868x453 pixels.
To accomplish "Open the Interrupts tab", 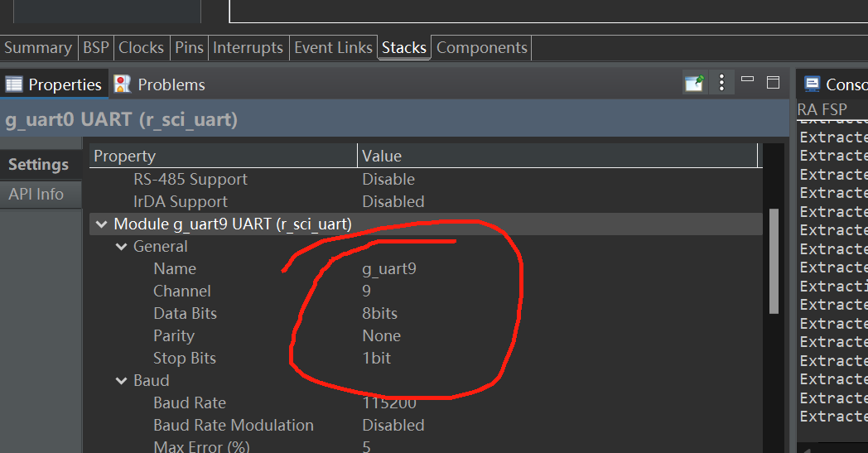I will click(248, 48).
